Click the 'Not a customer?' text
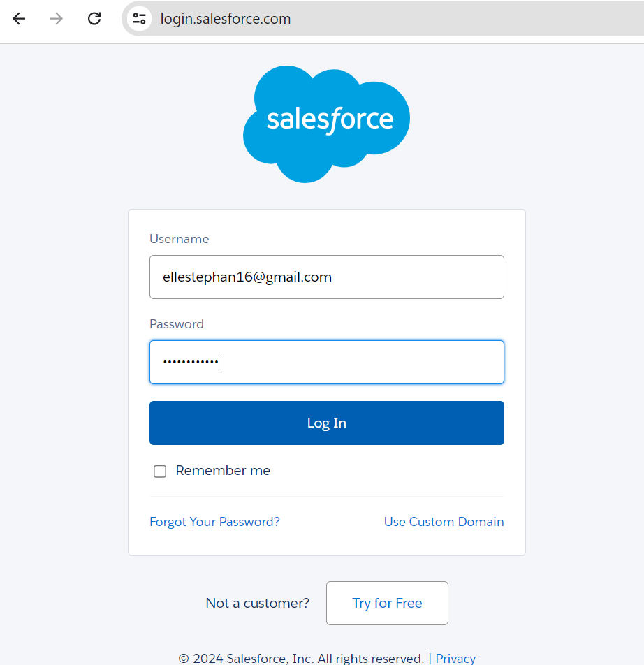The height and width of the screenshot is (665, 644). [x=257, y=603]
